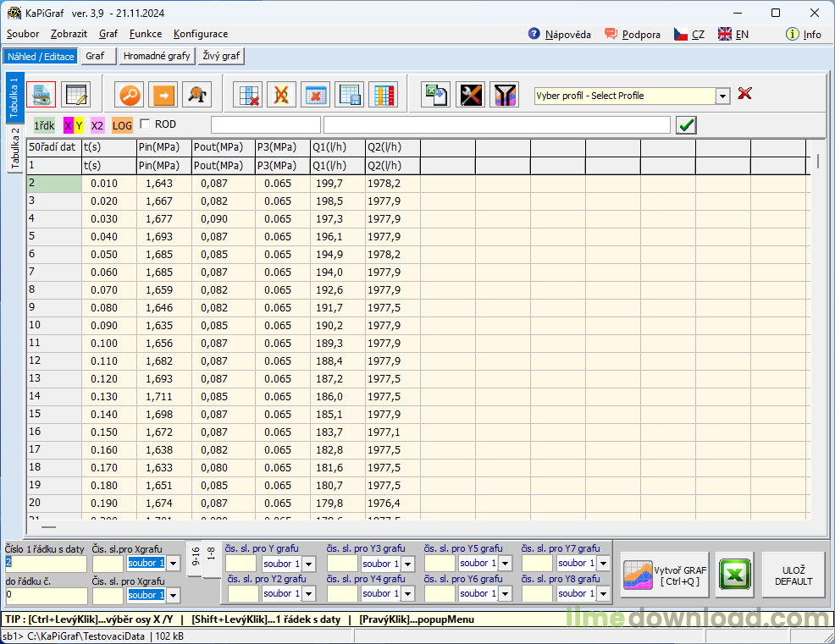835x644 pixels.
Task: Open the Funkce menu
Action: click(146, 34)
